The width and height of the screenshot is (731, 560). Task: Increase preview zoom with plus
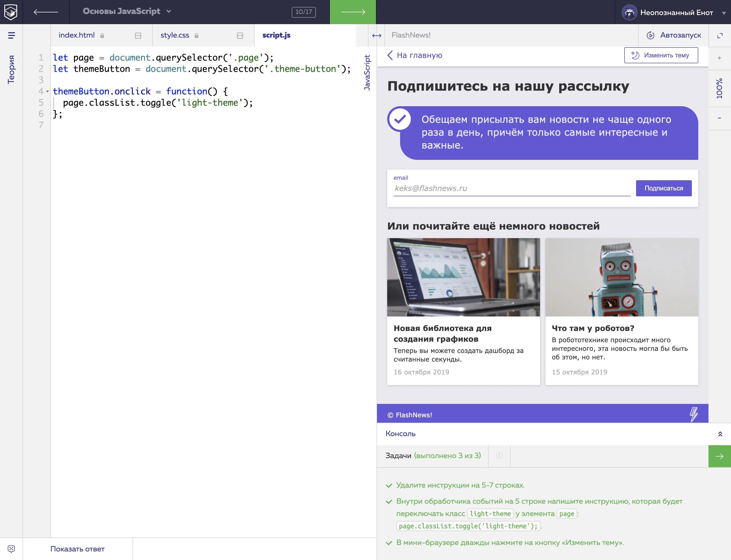click(719, 58)
